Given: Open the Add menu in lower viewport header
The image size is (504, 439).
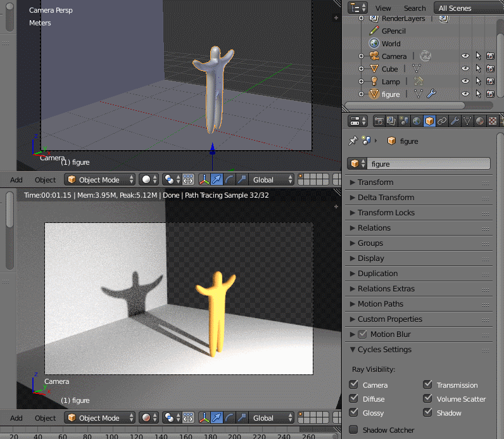Looking at the screenshot, I should (x=16, y=418).
